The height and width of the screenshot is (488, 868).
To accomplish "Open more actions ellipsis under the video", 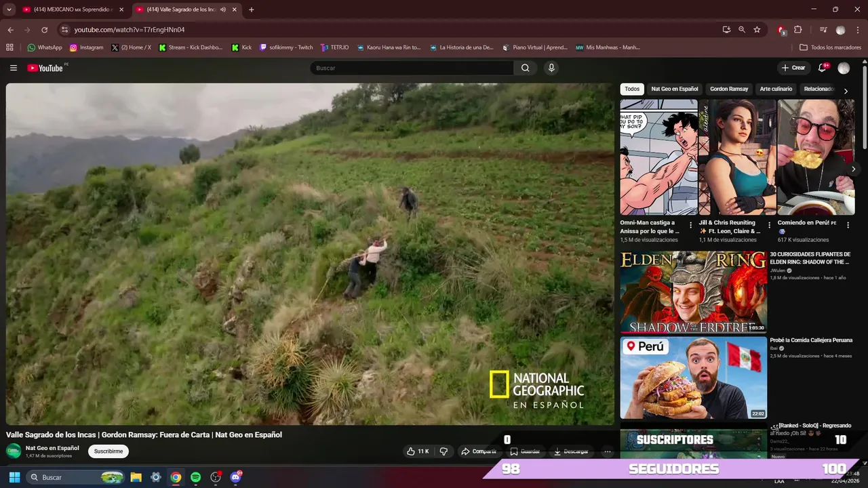I will point(608,451).
